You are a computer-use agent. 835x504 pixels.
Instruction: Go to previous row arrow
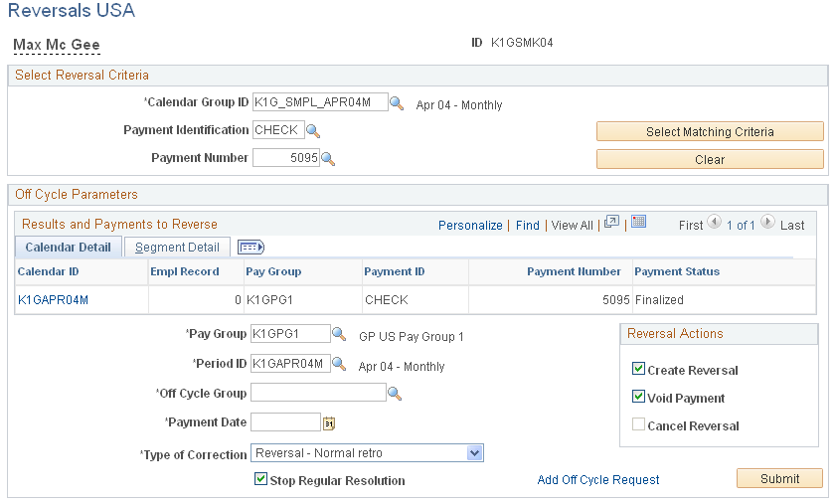714,222
